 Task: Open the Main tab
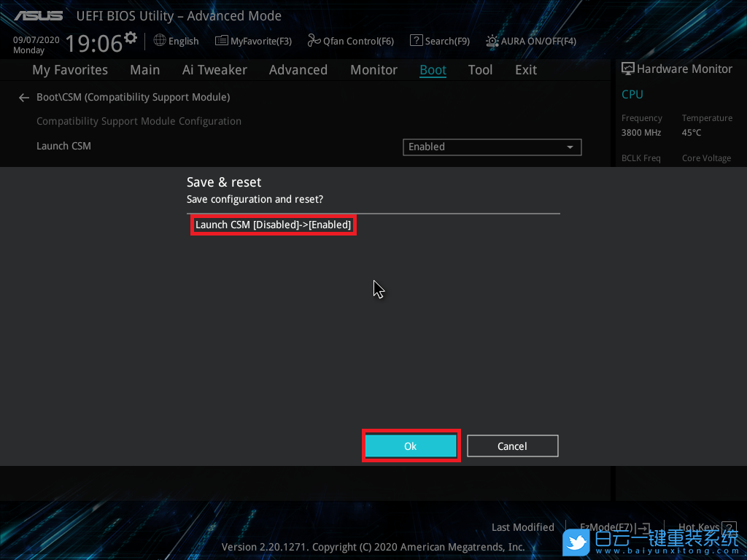144,70
